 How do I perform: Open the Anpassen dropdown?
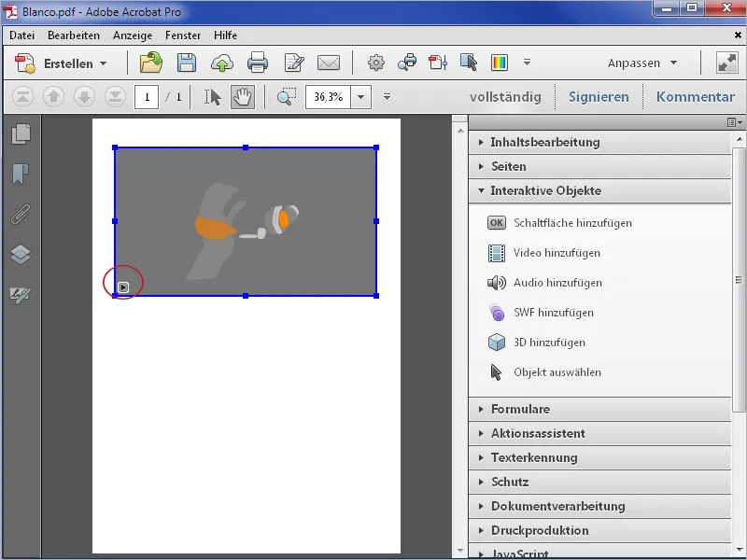642,63
